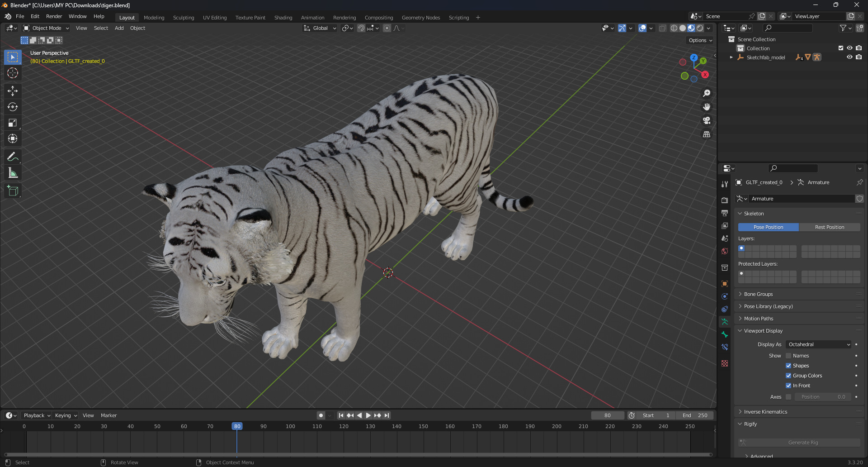The height and width of the screenshot is (467, 868).
Task: Select the Measure tool
Action: coord(13,173)
